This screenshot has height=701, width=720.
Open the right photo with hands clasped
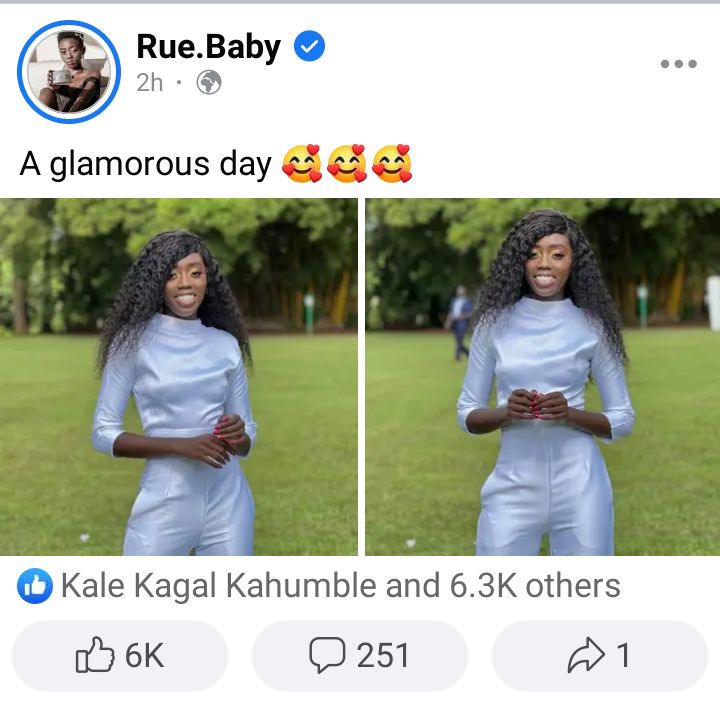pos(543,377)
